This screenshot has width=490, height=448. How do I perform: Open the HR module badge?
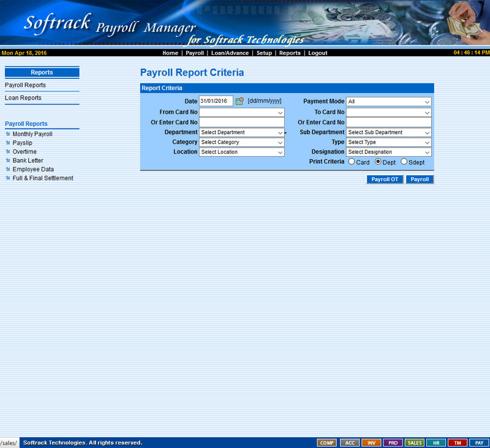point(436,442)
